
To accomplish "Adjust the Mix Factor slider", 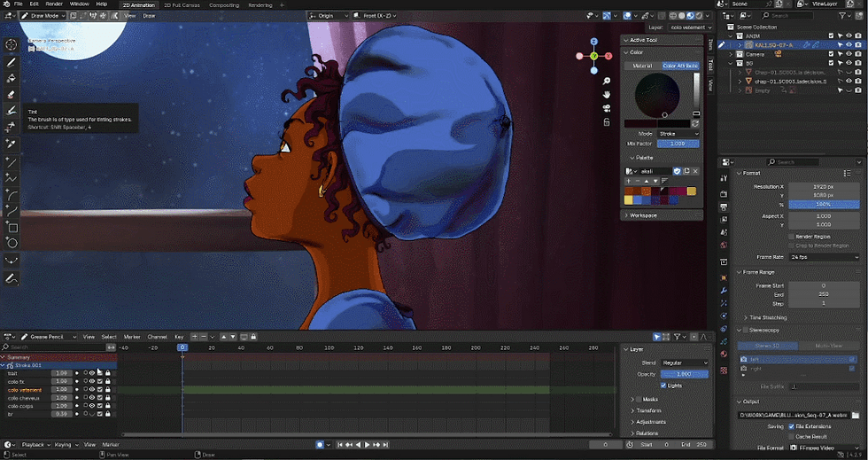I will click(x=678, y=144).
